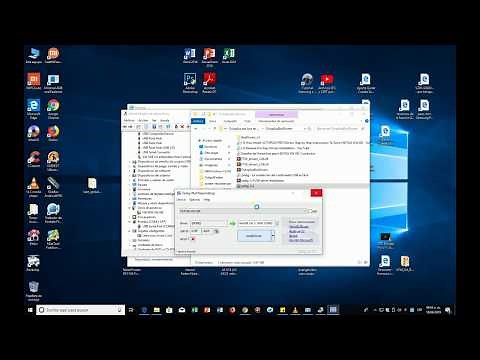Open the Excel desktop shortcut
The image size is (480, 360).
coord(229,56)
